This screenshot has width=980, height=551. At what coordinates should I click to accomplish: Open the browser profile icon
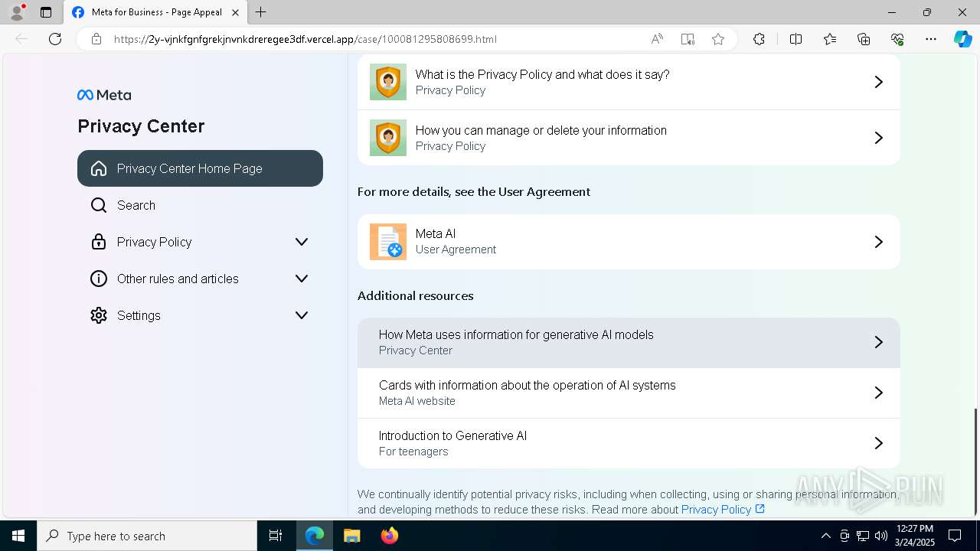(17, 12)
